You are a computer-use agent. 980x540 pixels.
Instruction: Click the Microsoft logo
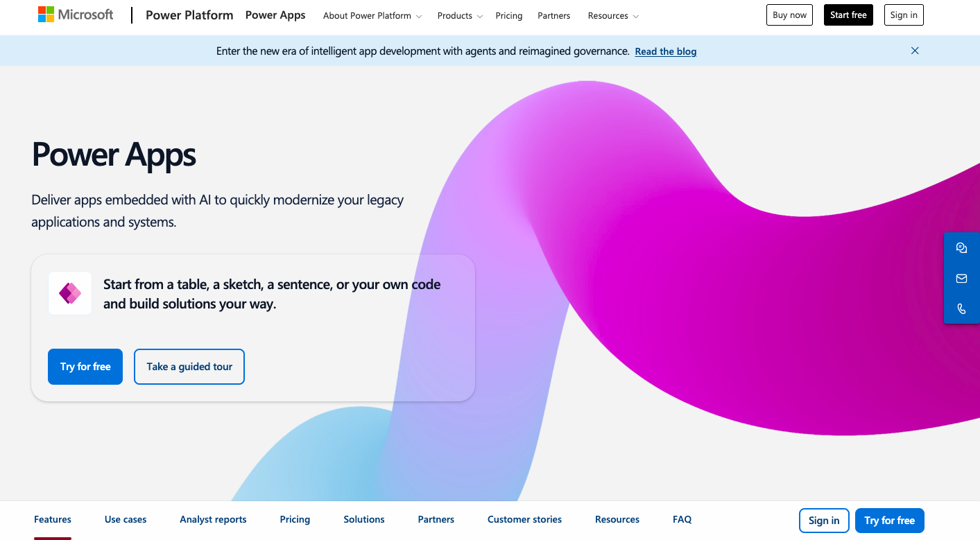coord(76,15)
